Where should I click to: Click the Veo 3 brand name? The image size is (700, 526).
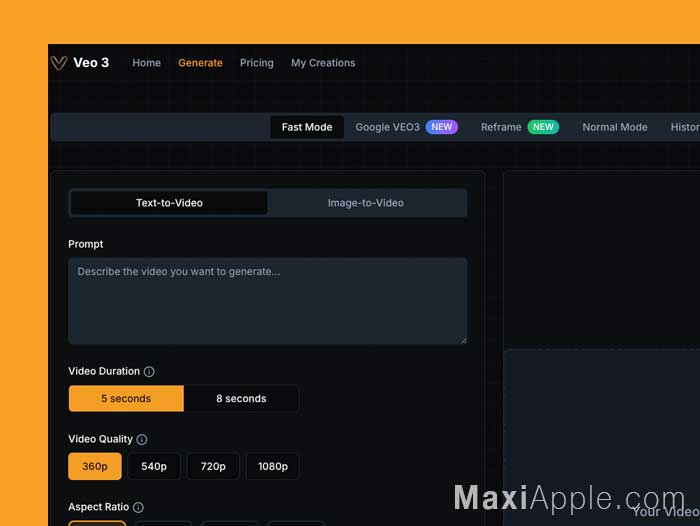91,63
